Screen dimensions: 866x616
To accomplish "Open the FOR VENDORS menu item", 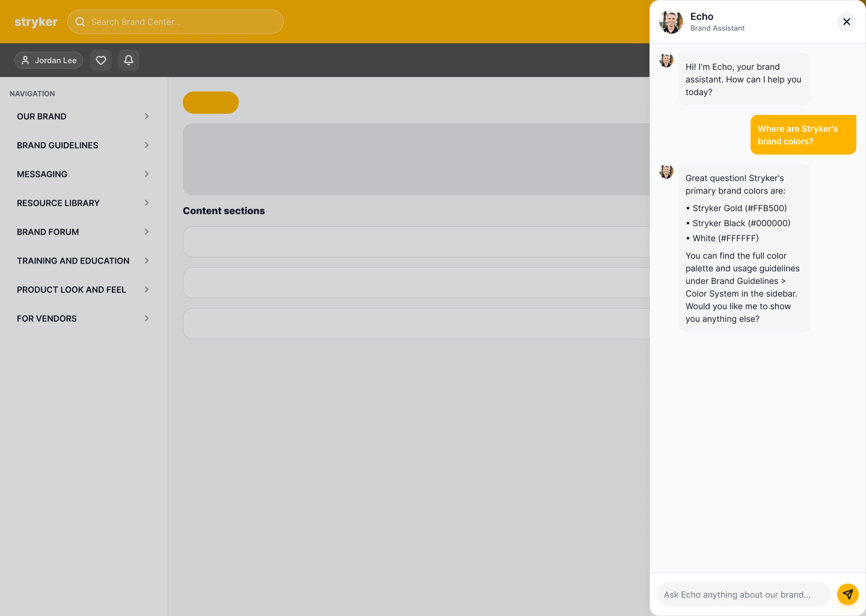I will (84, 318).
